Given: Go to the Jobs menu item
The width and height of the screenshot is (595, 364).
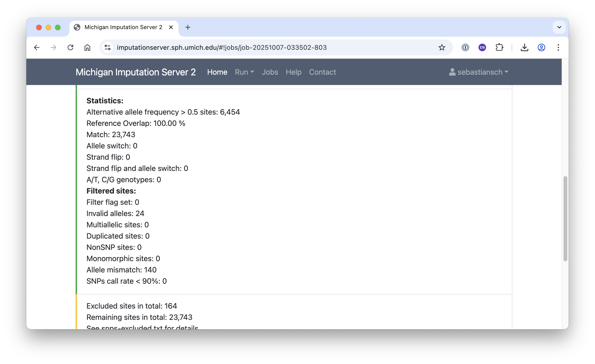Looking at the screenshot, I should [x=270, y=72].
